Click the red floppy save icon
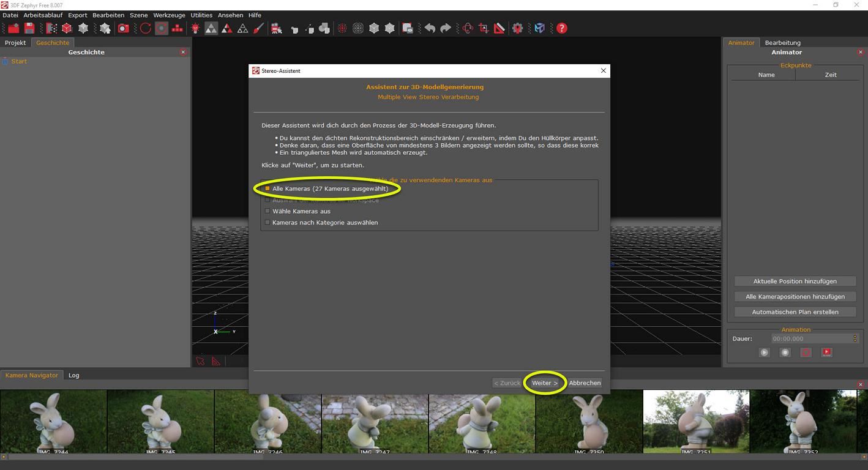Image resolution: width=868 pixels, height=470 pixels. (29, 28)
